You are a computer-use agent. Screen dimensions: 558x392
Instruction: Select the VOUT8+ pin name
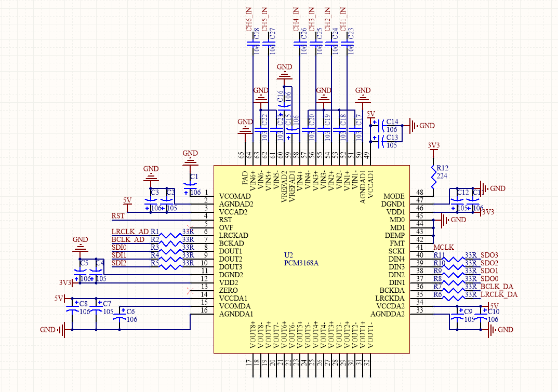click(x=253, y=334)
